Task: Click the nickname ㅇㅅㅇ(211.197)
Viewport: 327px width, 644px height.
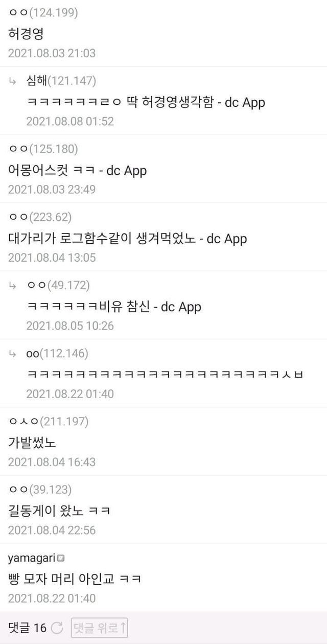Action: [49, 422]
